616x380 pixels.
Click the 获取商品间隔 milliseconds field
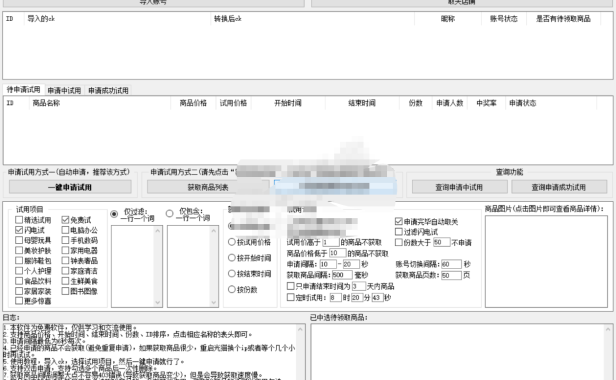342,275
